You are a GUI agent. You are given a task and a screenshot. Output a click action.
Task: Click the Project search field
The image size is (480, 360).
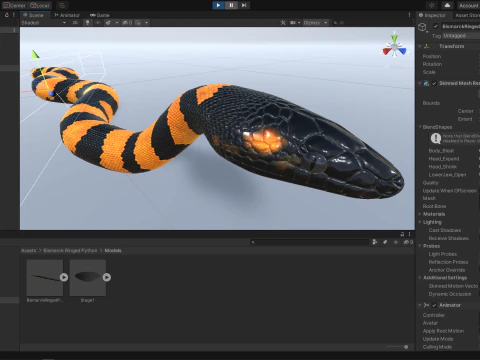[x=310, y=242]
